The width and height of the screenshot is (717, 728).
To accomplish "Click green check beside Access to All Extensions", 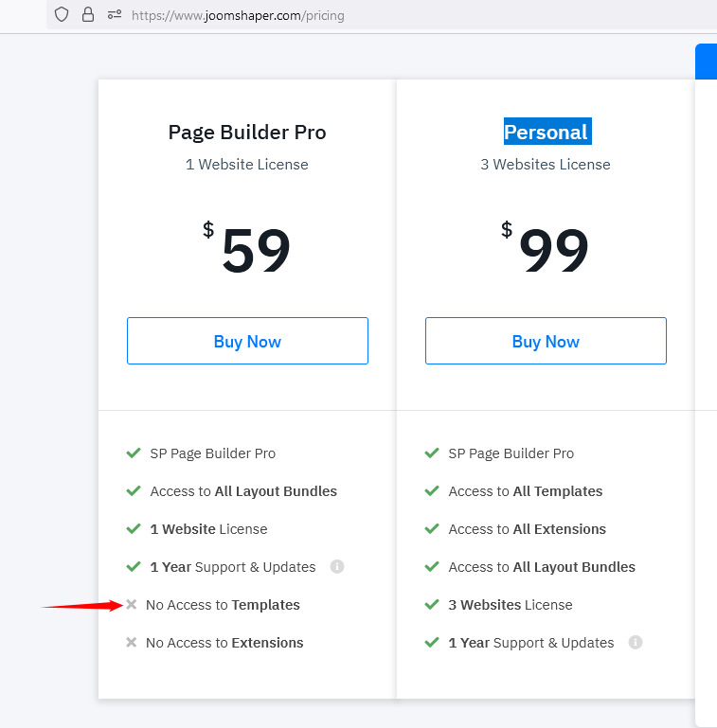I will tap(432, 529).
